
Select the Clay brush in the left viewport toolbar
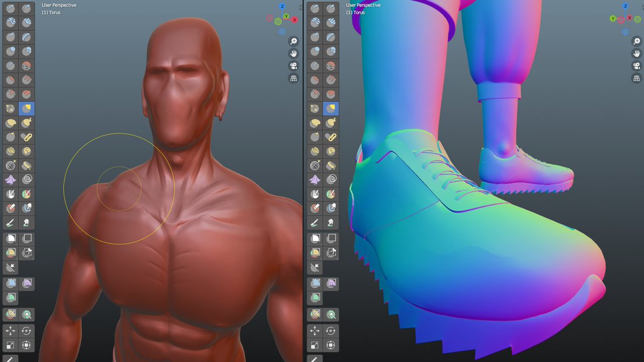click(10, 23)
